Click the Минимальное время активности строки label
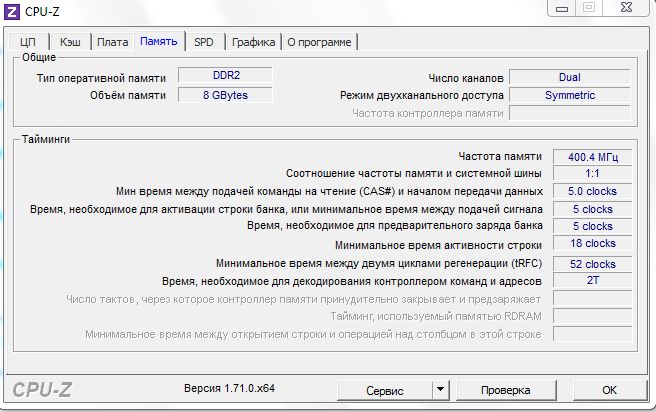The height and width of the screenshot is (412, 656). click(438, 245)
